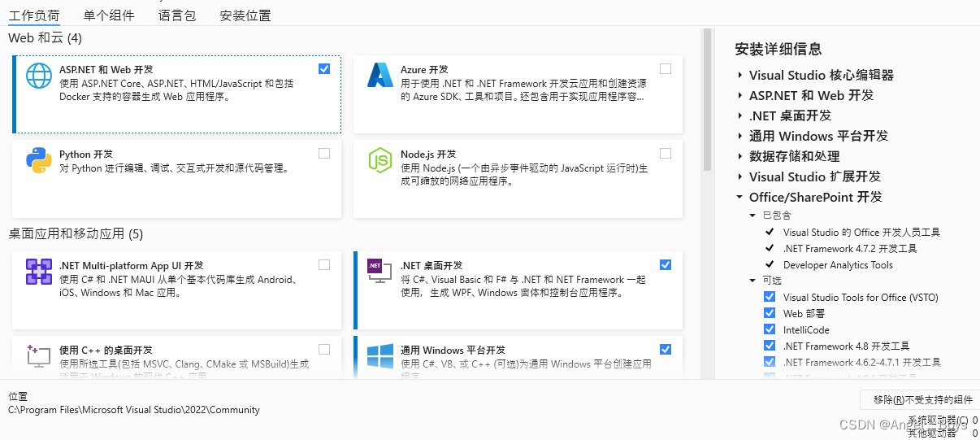Click the .NET Framework 4.7.2 开发工具 item
The width and height of the screenshot is (980, 440).
850,248
